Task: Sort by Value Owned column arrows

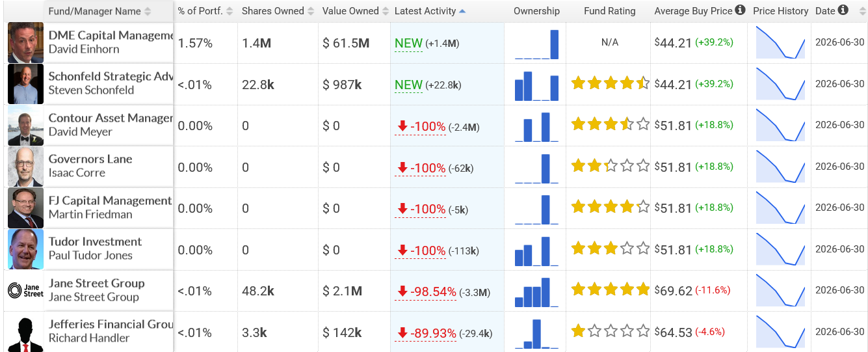Action: click(x=386, y=11)
